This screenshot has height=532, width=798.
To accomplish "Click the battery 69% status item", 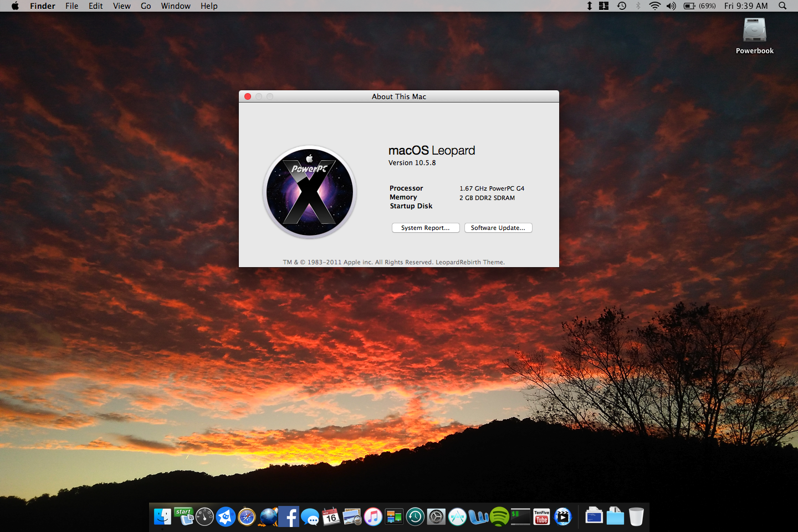I will coord(699,6).
